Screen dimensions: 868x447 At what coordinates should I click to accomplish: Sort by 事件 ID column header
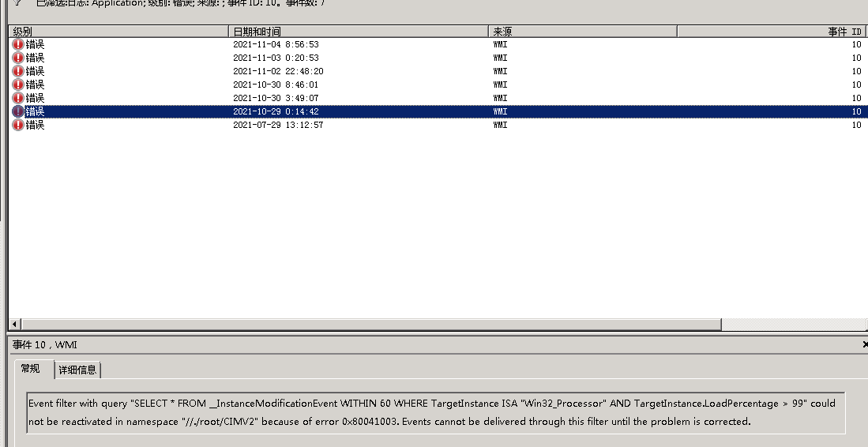[x=772, y=32]
